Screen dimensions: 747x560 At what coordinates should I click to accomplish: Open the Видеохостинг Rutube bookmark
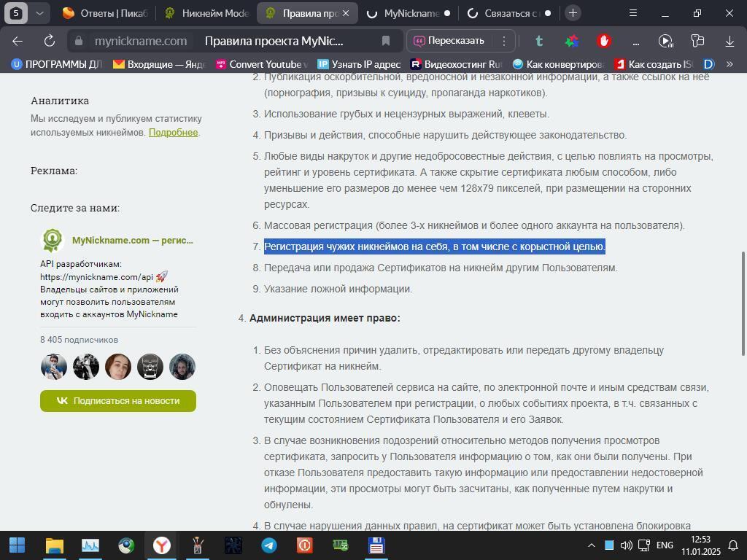click(x=457, y=64)
